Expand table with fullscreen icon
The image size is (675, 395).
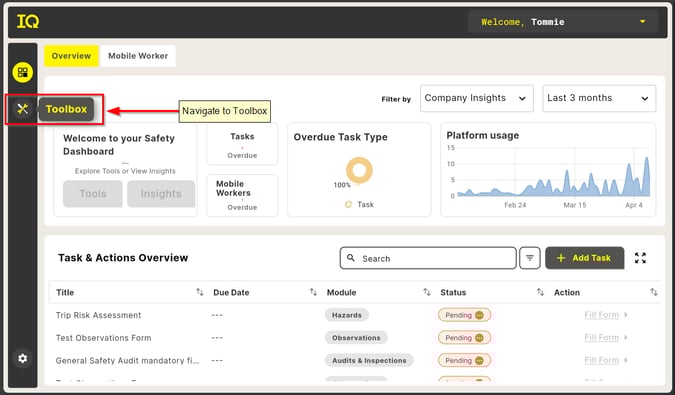pyautogui.click(x=640, y=258)
